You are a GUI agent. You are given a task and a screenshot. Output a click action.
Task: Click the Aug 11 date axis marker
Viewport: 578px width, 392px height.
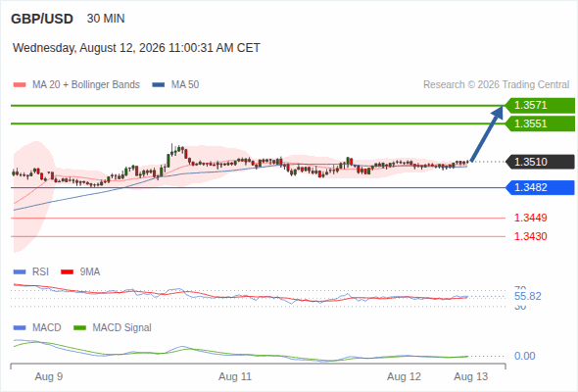(x=235, y=377)
